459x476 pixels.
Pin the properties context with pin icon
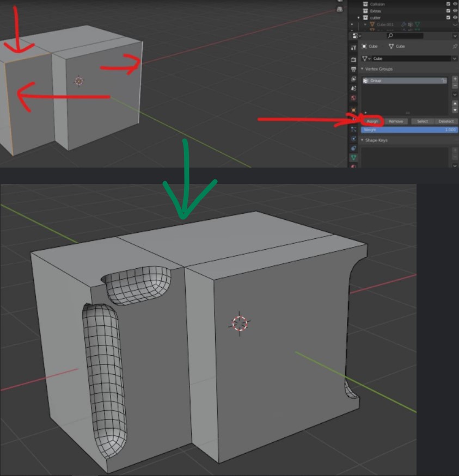[x=455, y=46]
